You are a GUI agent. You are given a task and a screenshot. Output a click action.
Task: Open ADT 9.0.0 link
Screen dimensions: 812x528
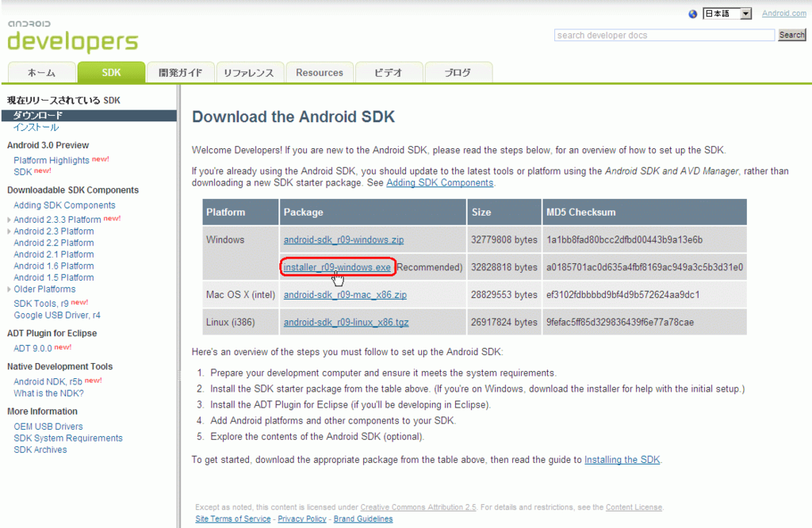(33, 348)
